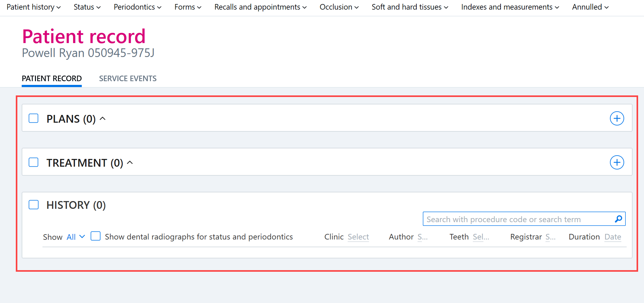Open the Annulled menu
The width and height of the screenshot is (644, 303).
[x=590, y=7]
